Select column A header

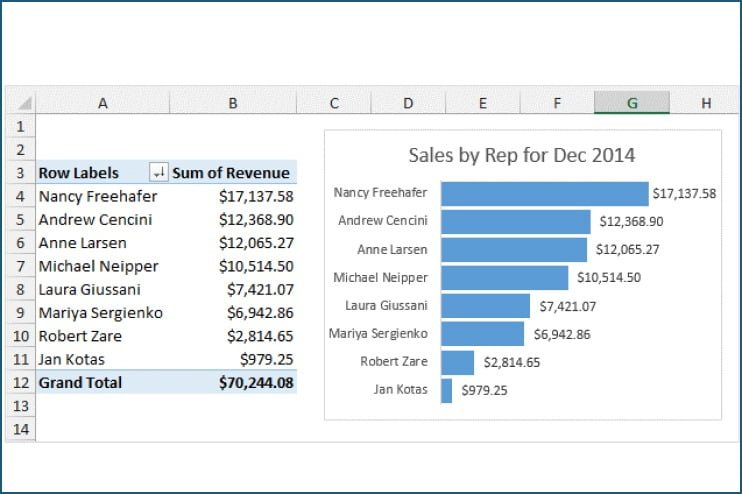[x=102, y=103]
